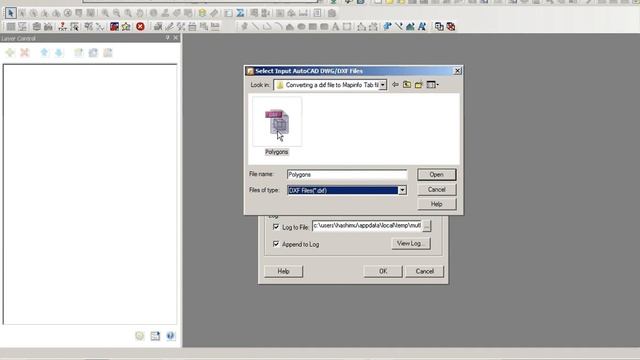Click Help in Select Input dialog
Viewport: 640px width, 360px height.
pos(436,204)
